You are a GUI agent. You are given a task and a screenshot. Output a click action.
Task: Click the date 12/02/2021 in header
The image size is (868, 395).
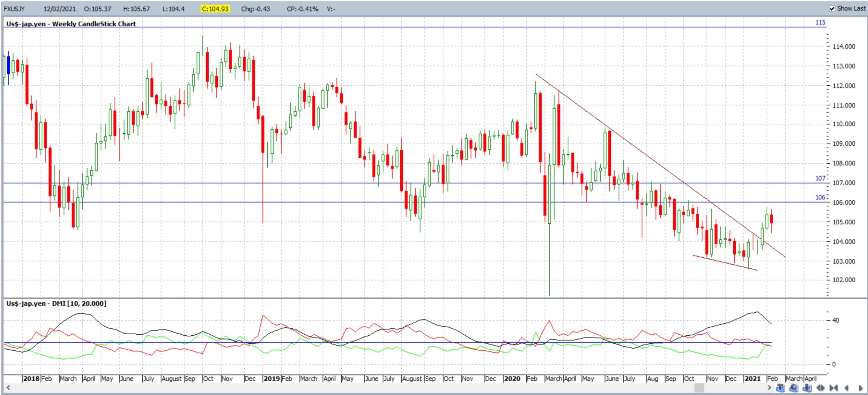[x=59, y=9]
